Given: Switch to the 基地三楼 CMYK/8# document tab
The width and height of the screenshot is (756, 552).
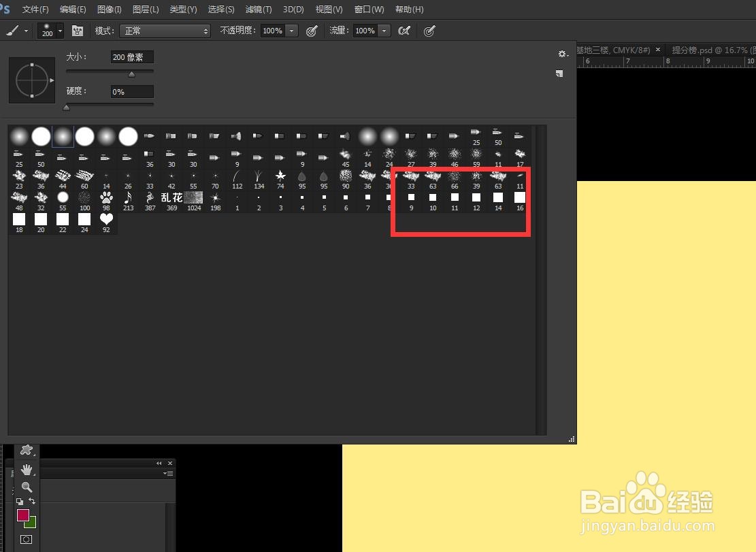Looking at the screenshot, I should (613, 50).
